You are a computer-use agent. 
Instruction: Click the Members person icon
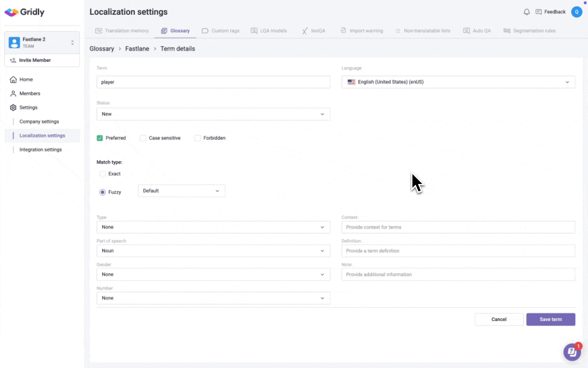pos(13,94)
